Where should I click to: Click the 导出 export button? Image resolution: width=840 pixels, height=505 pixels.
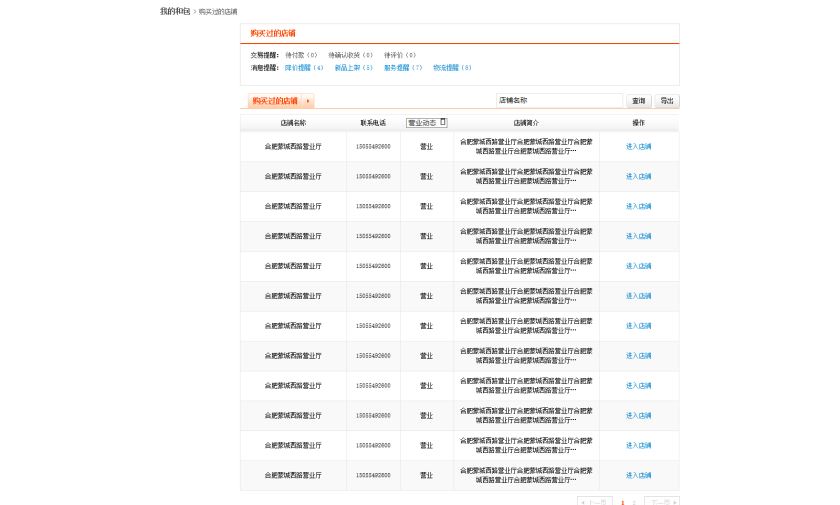667,101
